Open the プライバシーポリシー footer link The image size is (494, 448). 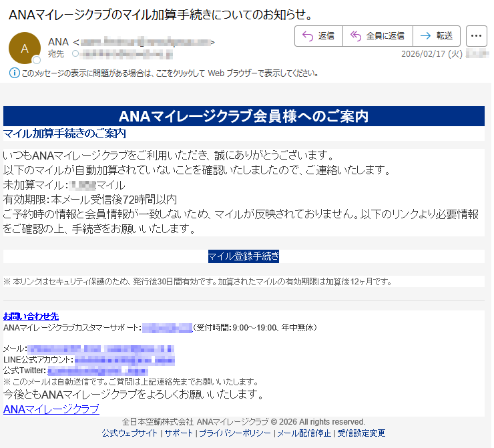(x=234, y=433)
